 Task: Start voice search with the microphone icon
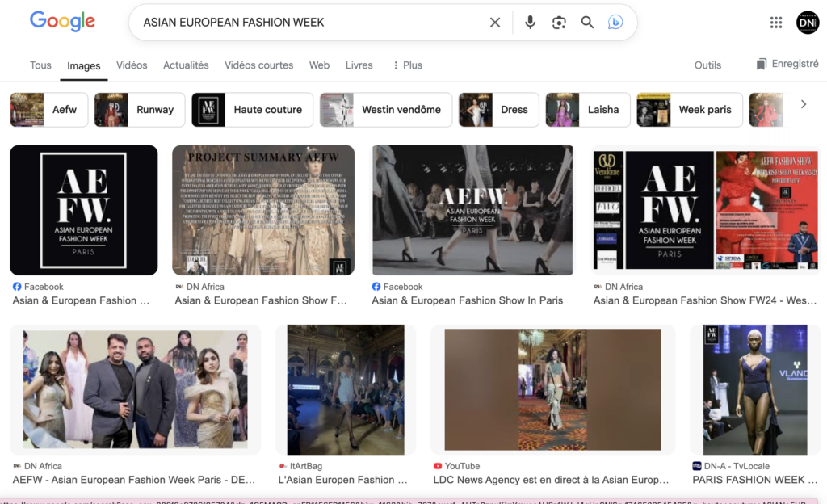point(530,22)
